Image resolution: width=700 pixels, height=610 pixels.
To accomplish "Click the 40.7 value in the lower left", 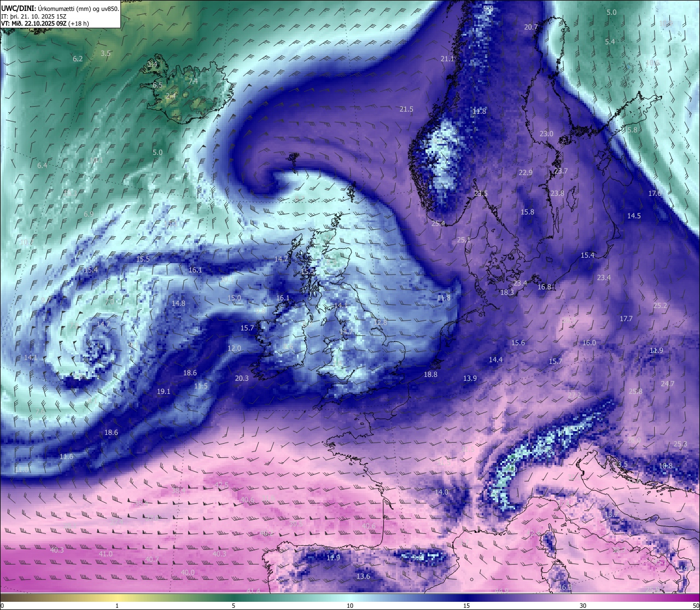I will point(152,559).
